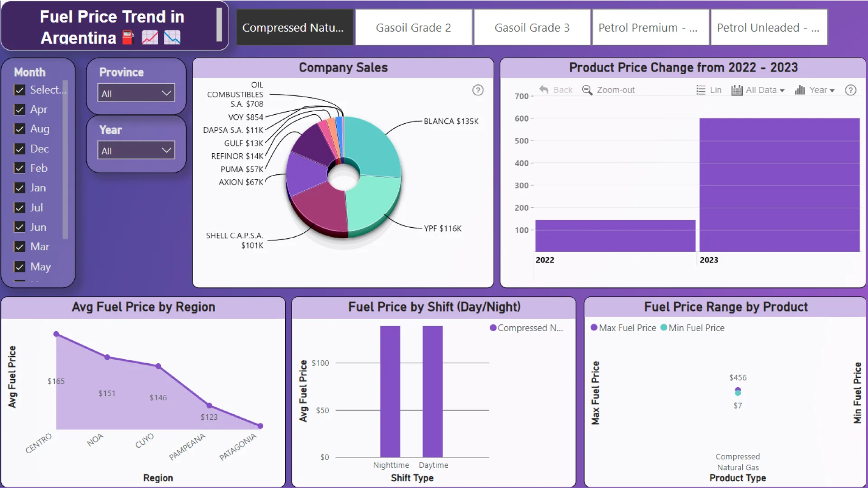The height and width of the screenshot is (488, 868).
Task: Expand the All Data dropdown arrow
Action: pos(782,90)
